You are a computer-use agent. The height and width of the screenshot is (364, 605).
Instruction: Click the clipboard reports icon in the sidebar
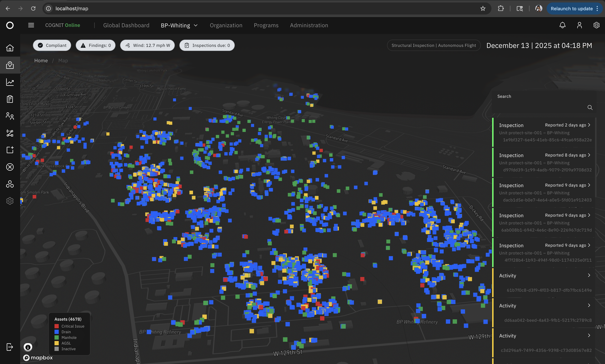pos(10,99)
